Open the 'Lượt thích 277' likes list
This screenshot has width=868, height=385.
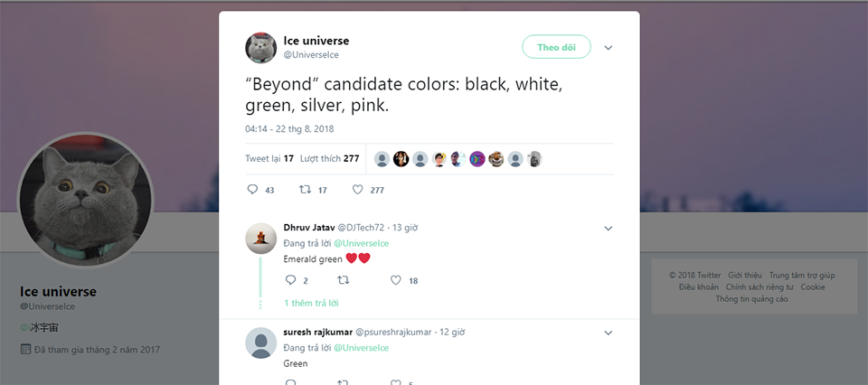[330, 159]
